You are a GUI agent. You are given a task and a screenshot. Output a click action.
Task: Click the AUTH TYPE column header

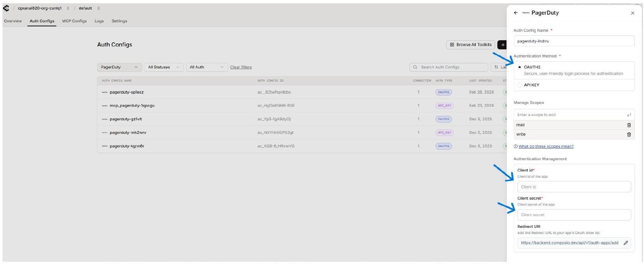click(x=444, y=81)
